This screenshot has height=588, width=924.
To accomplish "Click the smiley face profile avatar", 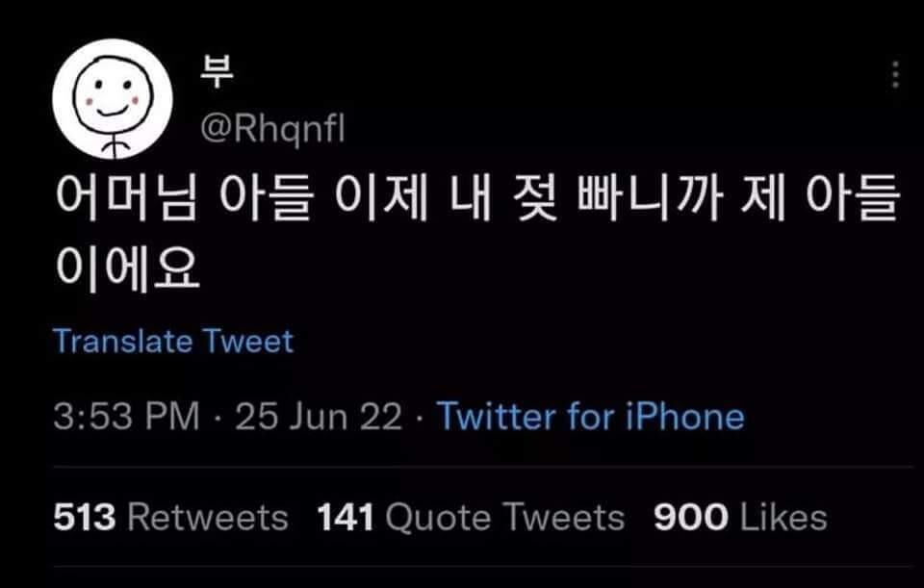I will coord(112,99).
